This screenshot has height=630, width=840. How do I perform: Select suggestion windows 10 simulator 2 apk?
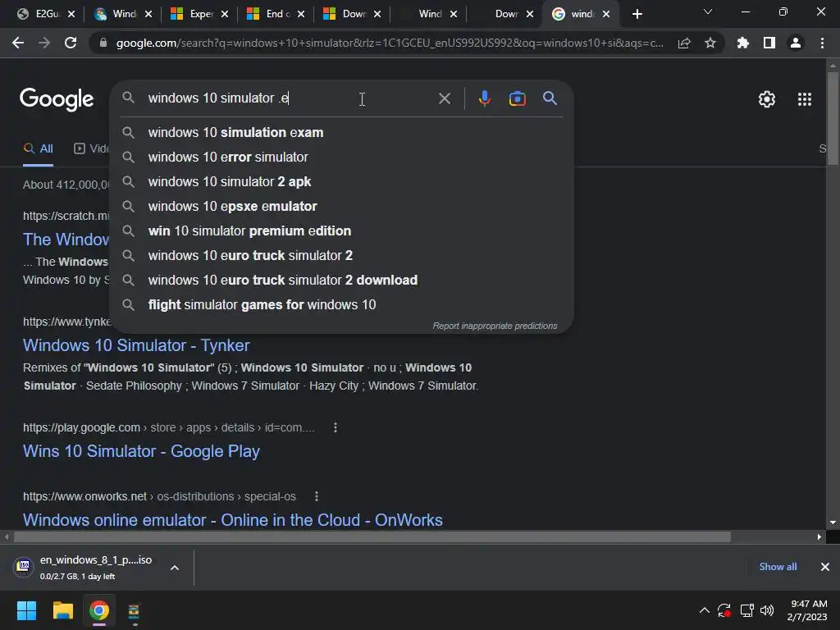point(342,181)
